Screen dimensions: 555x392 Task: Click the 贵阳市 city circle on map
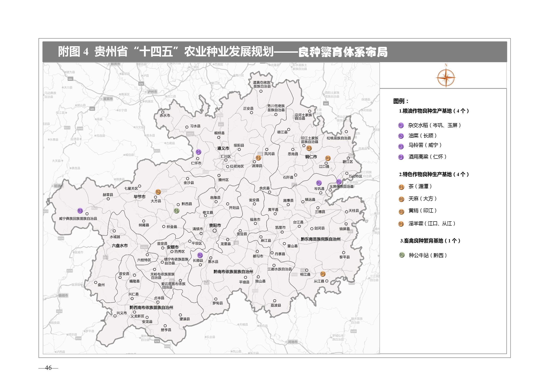click(215, 231)
